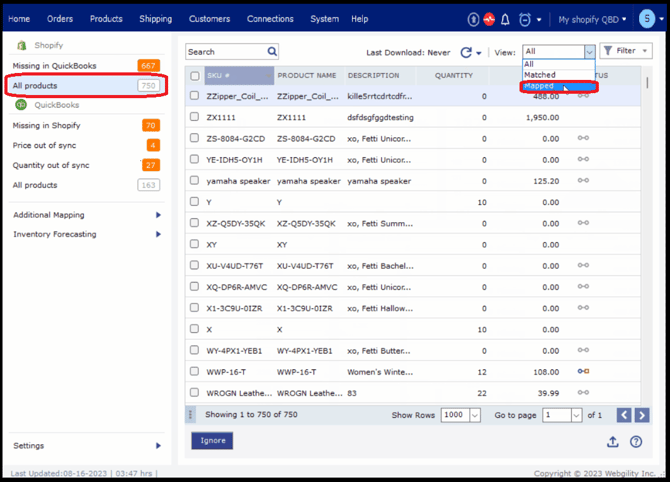Click the upload arrow icon in header
Image resolution: width=670 pixels, height=482 pixels.
point(473,19)
